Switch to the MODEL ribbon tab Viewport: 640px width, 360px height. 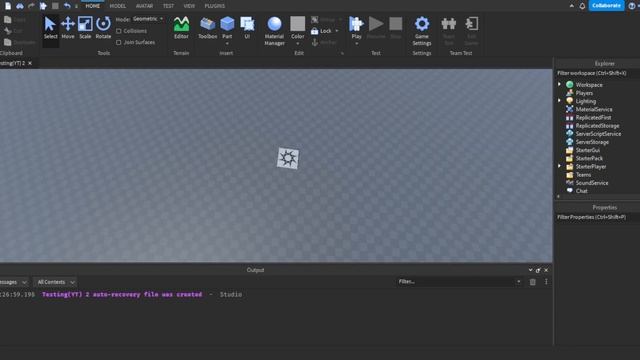(x=118, y=6)
